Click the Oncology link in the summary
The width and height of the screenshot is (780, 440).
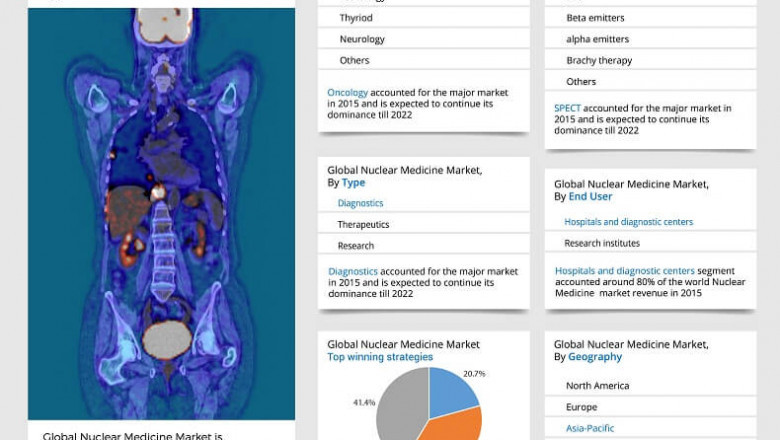point(347,92)
